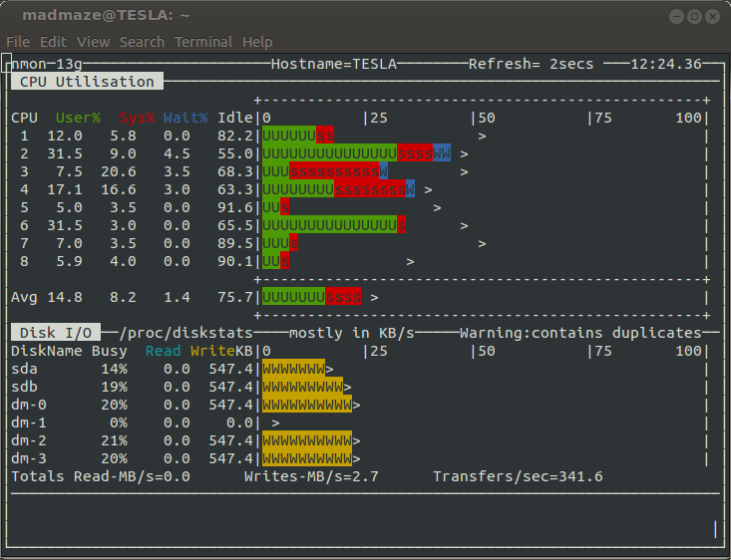Minimize the terminal window
The width and height of the screenshot is (731, 560).
677,16
